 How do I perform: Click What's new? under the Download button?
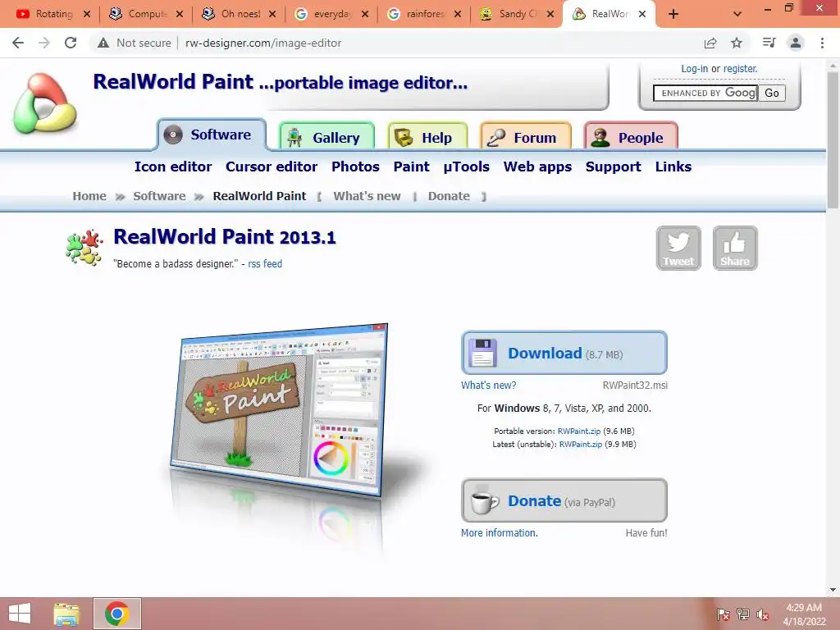[489, 386]
